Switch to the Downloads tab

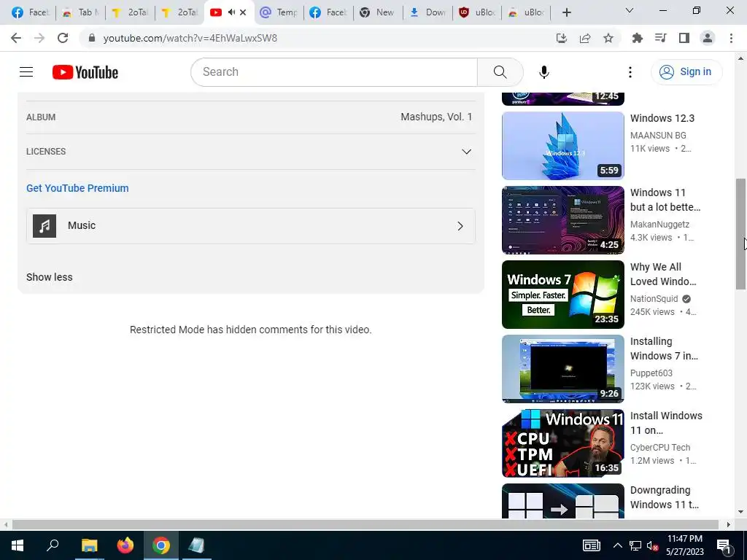(x=427, y=12)
